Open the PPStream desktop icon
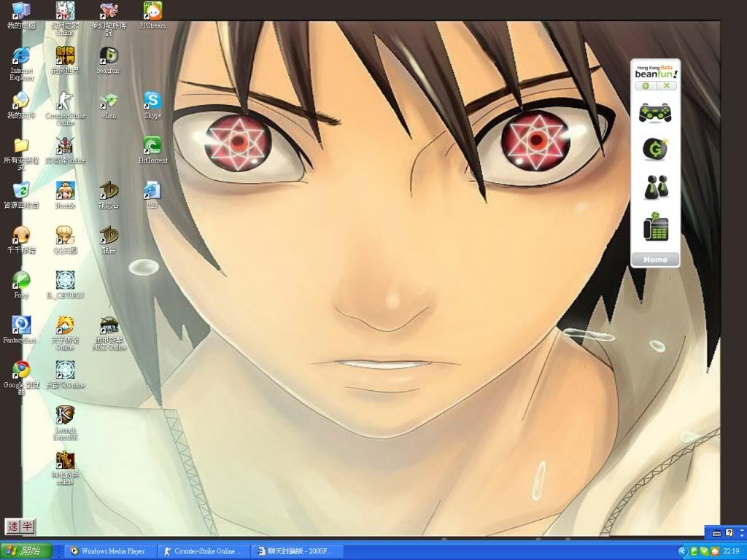Viewport: 747px width, 560px height. point(152,11)
